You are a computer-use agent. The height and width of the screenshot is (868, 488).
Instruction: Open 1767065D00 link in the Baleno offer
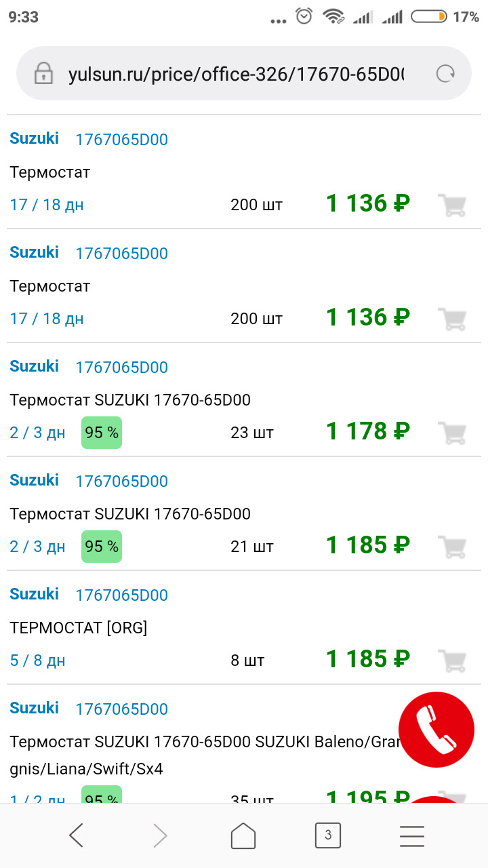pos(121,709)
